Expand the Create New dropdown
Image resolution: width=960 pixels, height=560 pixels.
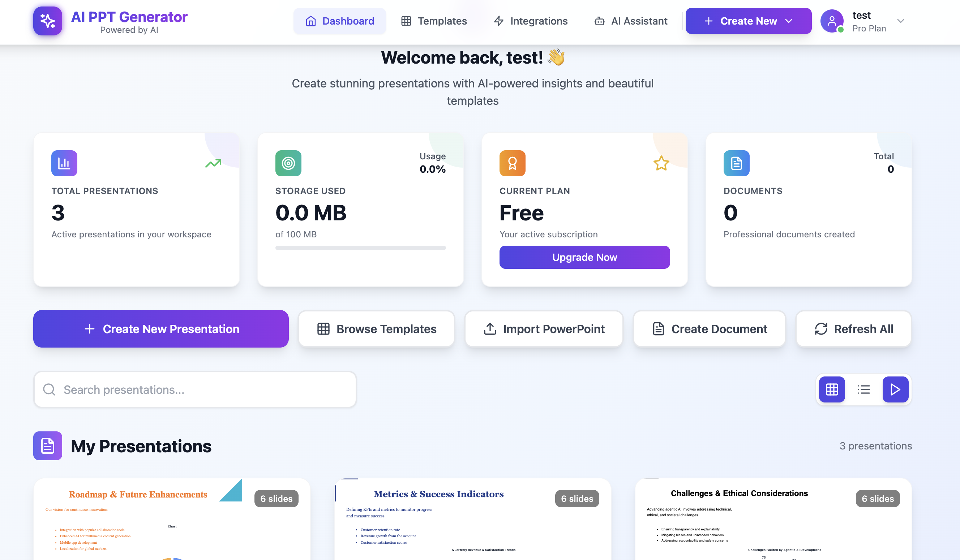point(748,21)
